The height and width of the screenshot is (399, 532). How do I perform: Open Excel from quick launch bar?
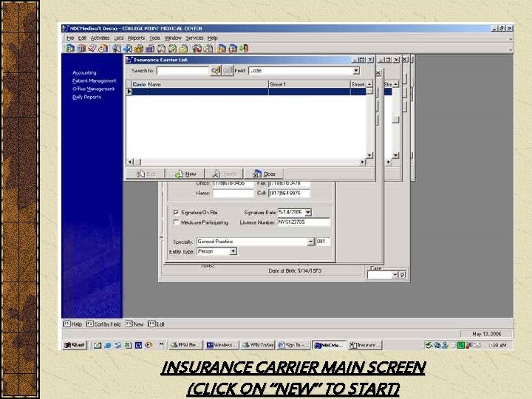point(128,345)
